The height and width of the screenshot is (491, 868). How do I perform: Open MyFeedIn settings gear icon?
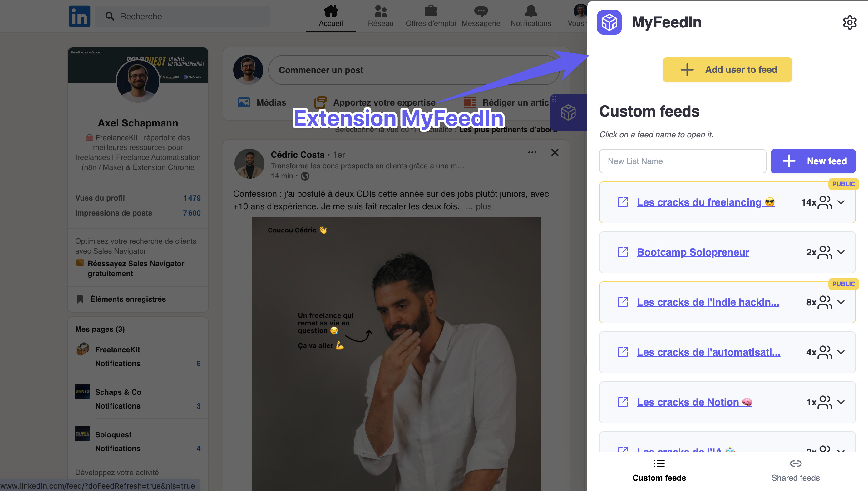pyautogui.click(x=849, y=22)
